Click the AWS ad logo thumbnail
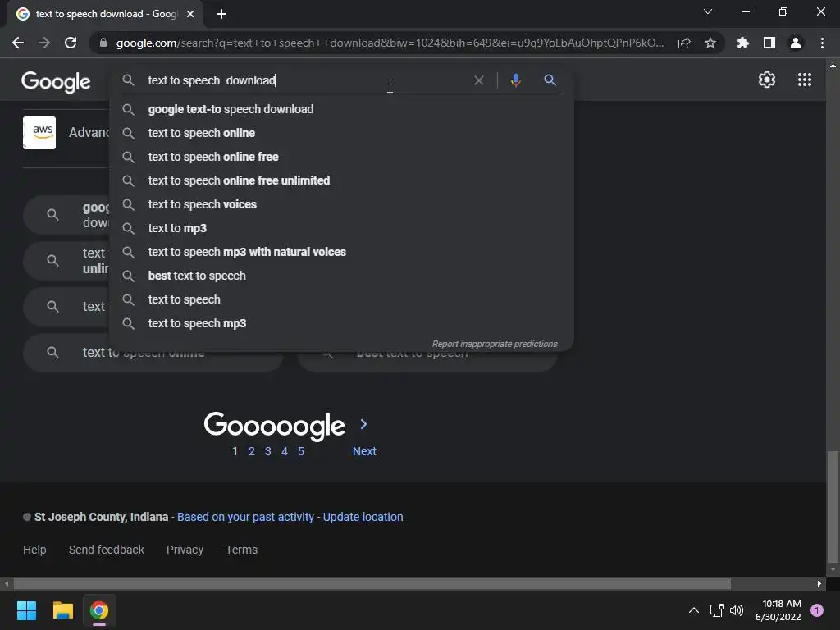The width and height of the screenshot is (840, 630). (39, 133)
